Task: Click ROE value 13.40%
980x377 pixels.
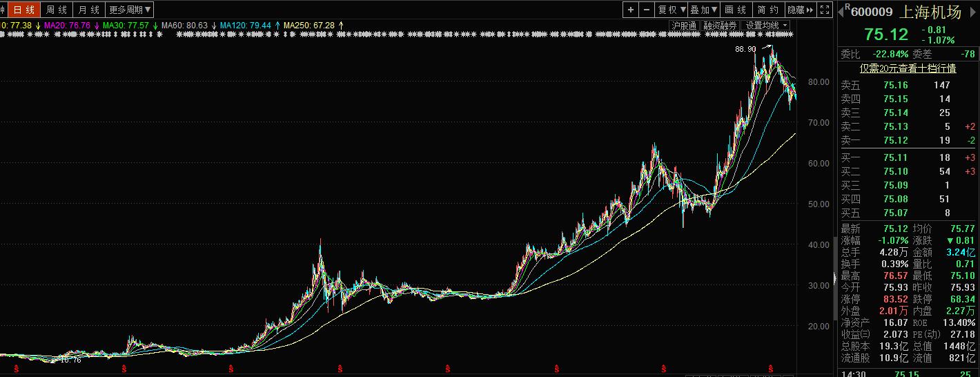Action: point(960,322)
